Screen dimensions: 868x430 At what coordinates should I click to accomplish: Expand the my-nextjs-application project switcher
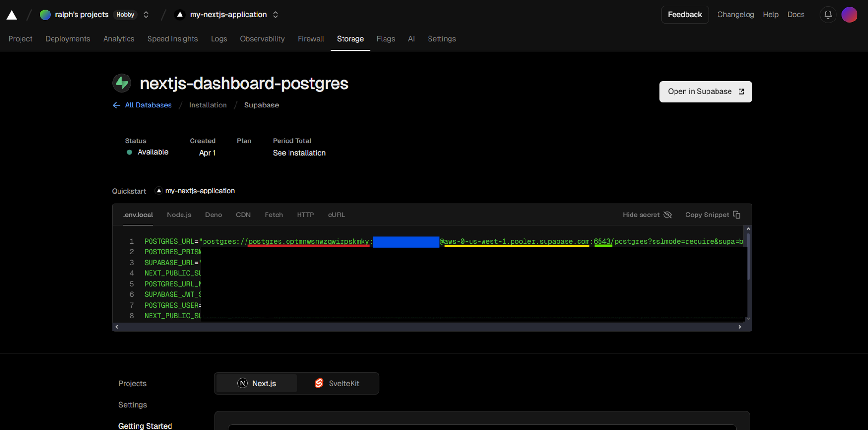[276, 15]
